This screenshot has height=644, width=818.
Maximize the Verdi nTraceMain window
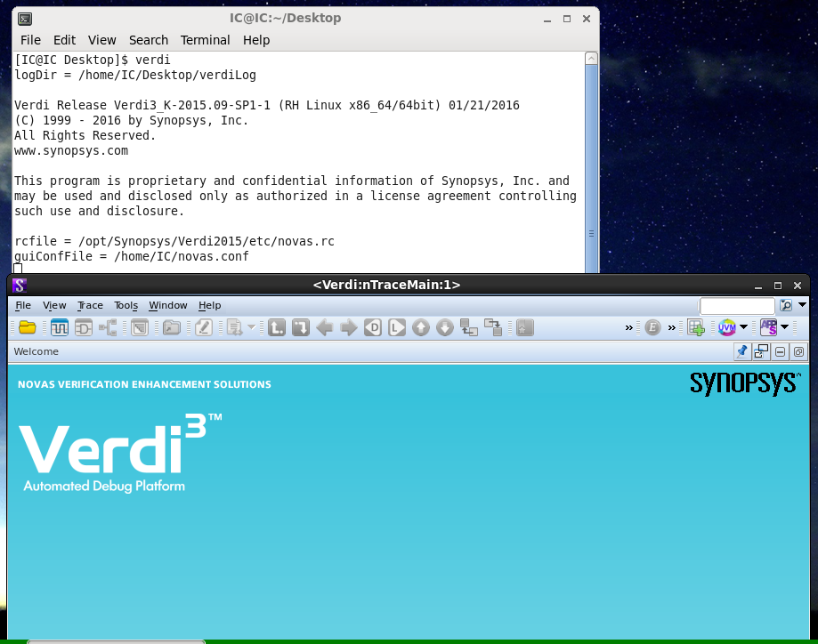coord(778,286)
